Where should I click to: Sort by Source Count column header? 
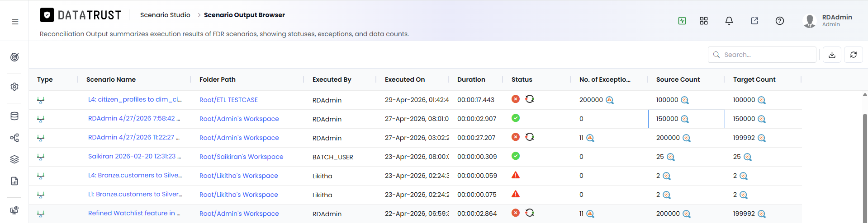click(678, 79)
